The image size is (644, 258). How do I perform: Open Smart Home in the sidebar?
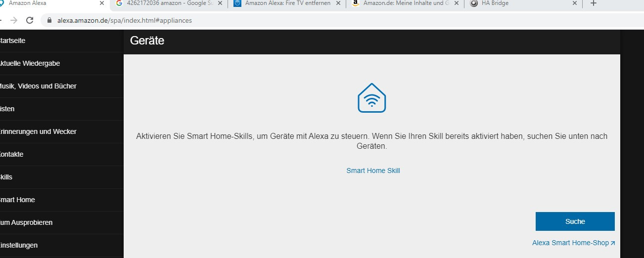coord(61,200)
